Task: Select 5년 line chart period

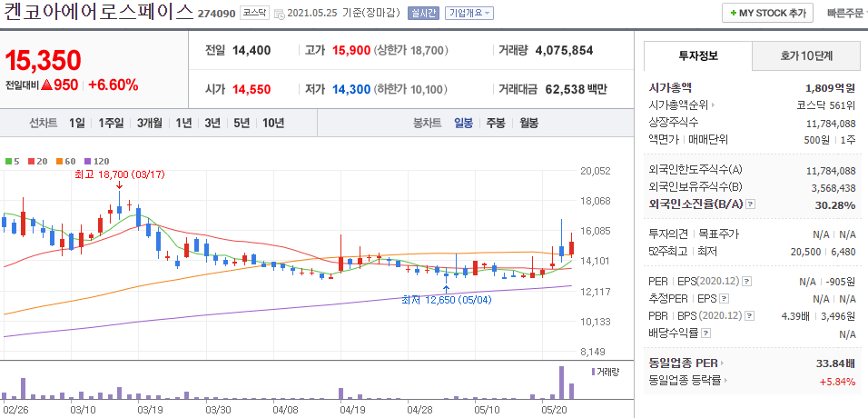Action: 242,123
